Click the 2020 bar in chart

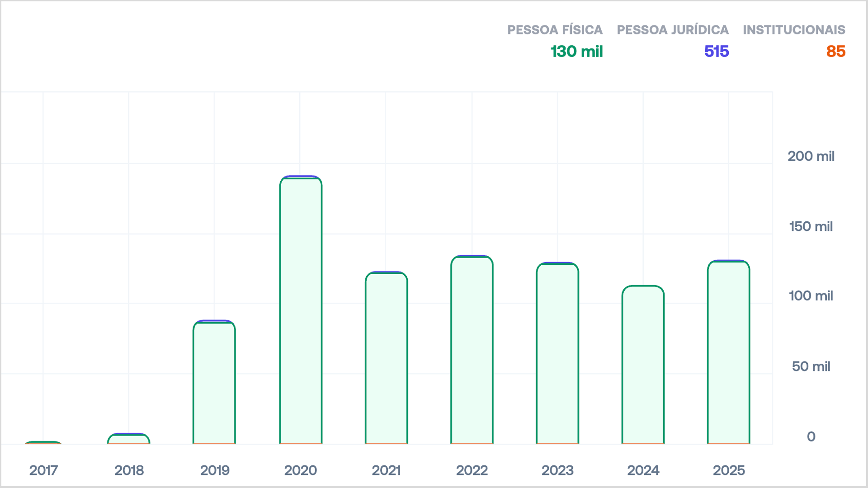tap(301, 310)
